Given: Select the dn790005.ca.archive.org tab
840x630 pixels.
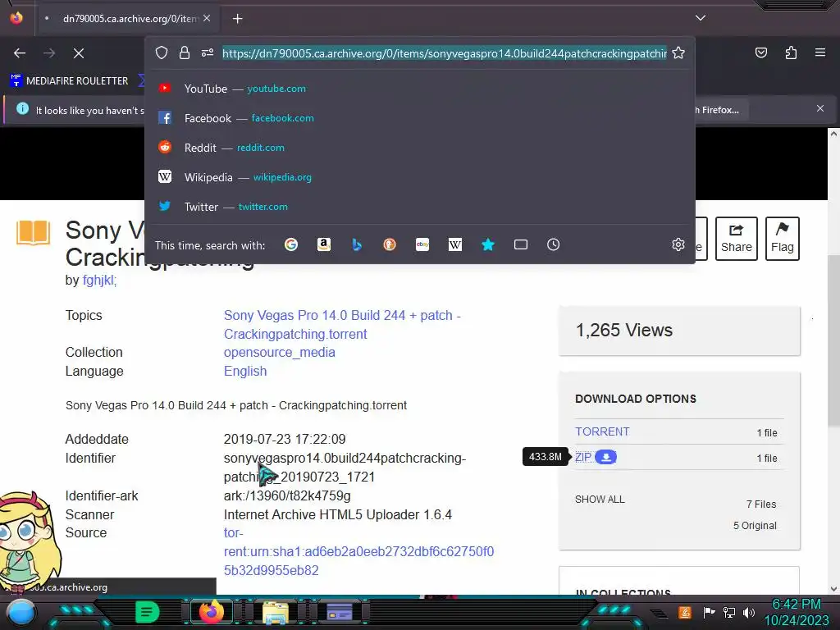Looking at the screenshot, I should pyautogui.click(x=127, y=19).
